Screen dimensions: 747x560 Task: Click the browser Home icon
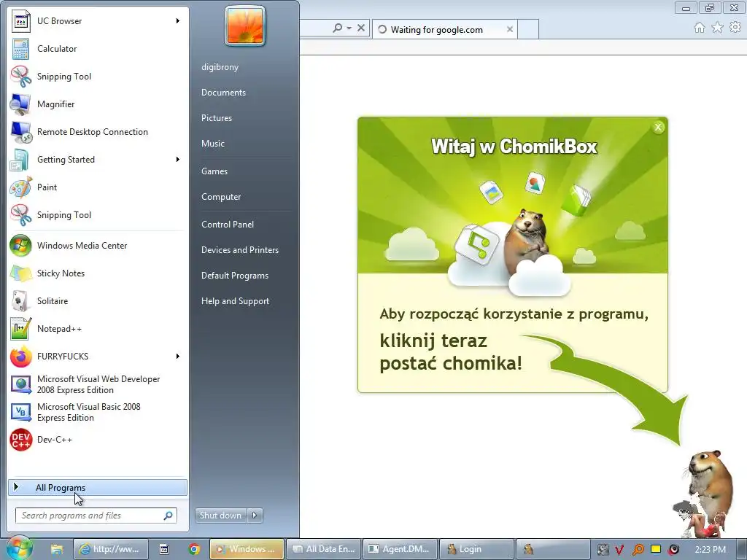700,28
